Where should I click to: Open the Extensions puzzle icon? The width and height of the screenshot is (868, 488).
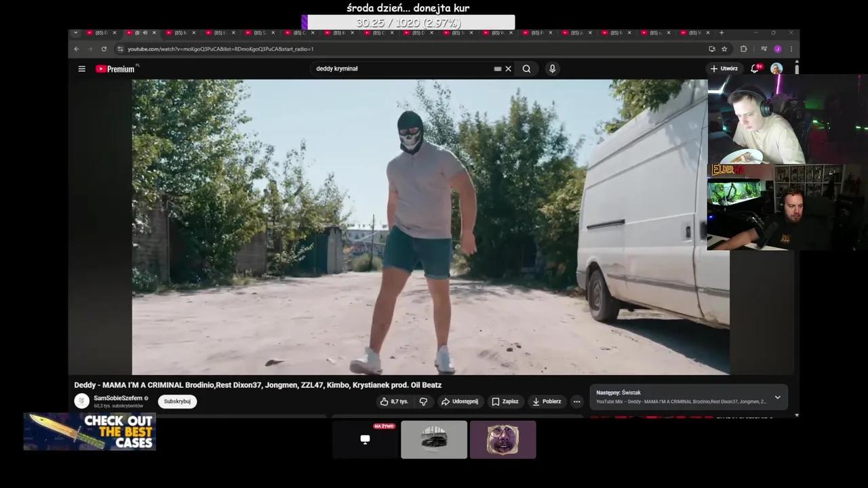[x=743, y=49]
